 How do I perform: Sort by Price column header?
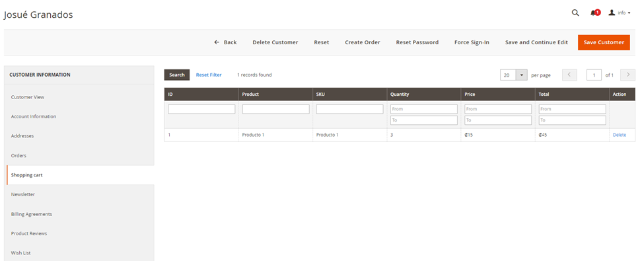(498, 94)
